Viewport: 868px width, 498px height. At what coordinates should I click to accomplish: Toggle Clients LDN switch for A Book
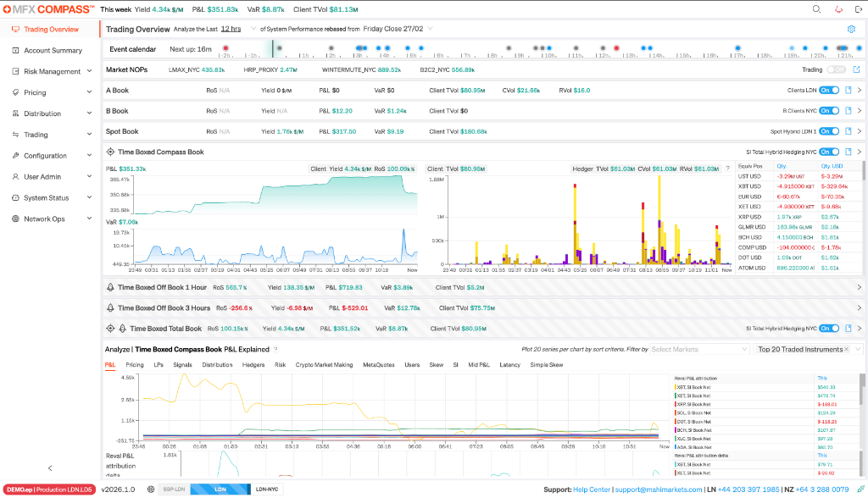829,90
